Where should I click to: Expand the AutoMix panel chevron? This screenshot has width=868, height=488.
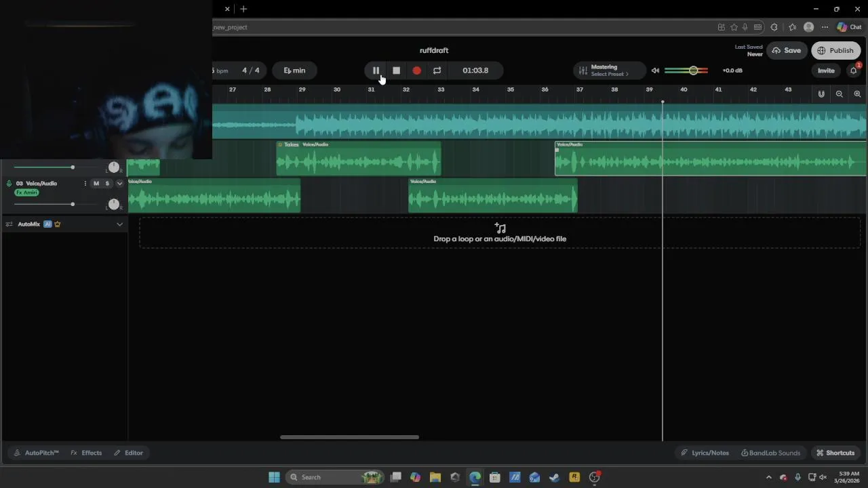[x=119, y=224]
